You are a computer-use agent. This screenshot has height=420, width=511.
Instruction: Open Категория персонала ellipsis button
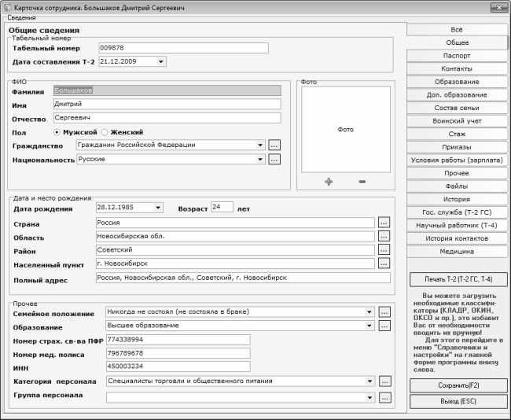[x=384, y=381]
